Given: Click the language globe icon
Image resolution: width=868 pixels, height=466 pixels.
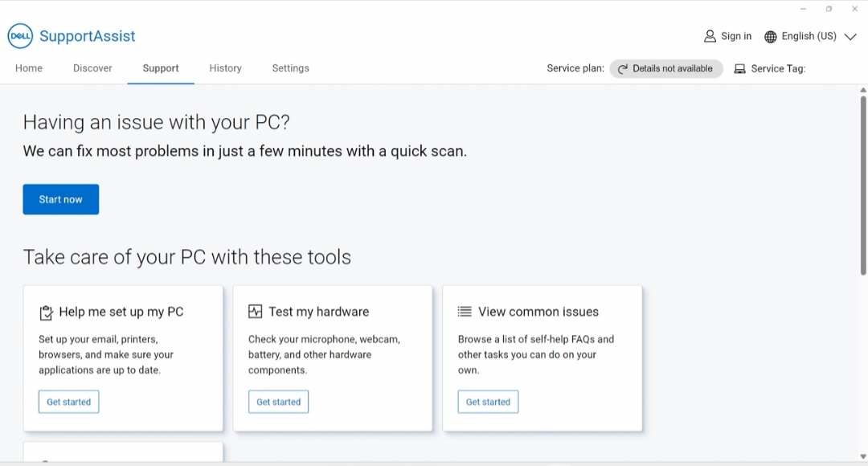Looking at the screenshot, I should click(x=771, y=36).
